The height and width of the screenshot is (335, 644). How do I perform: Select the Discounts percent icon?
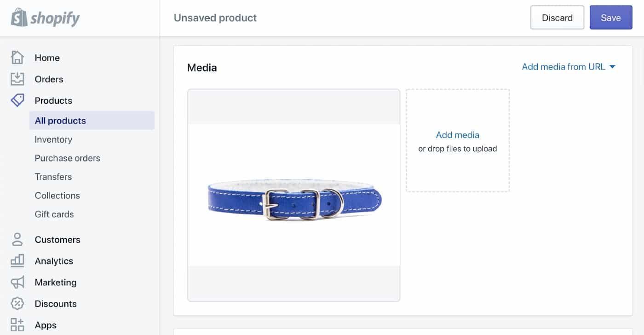point(17,303)
